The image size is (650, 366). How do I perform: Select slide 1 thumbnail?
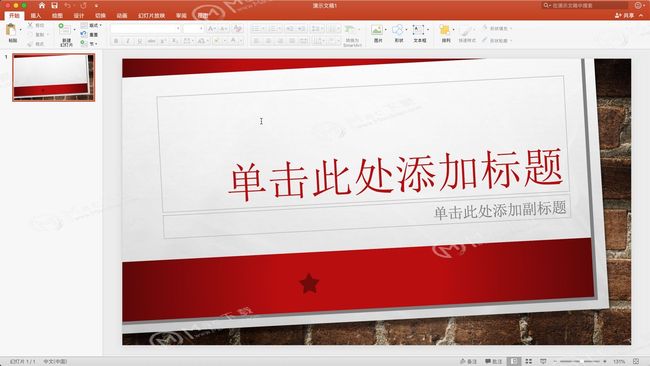pos(53,77)
